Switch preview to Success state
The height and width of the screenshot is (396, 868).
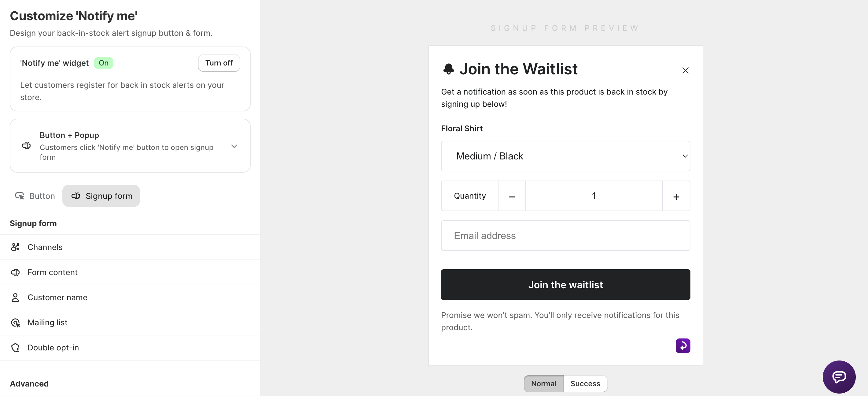[x=585, y=384]
